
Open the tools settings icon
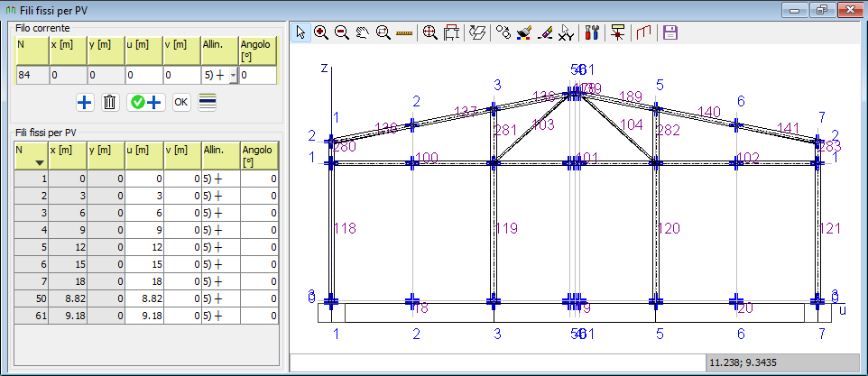593,32
